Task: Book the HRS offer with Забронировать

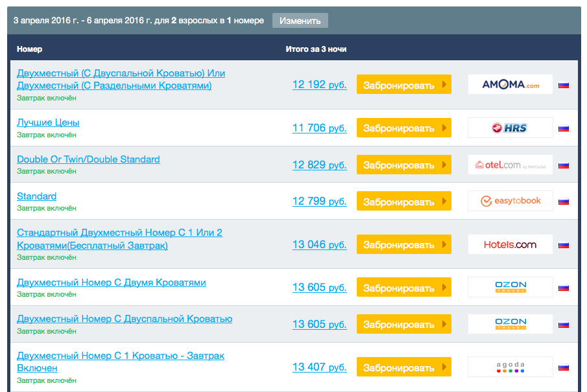Action: click(x=403, y=128)
